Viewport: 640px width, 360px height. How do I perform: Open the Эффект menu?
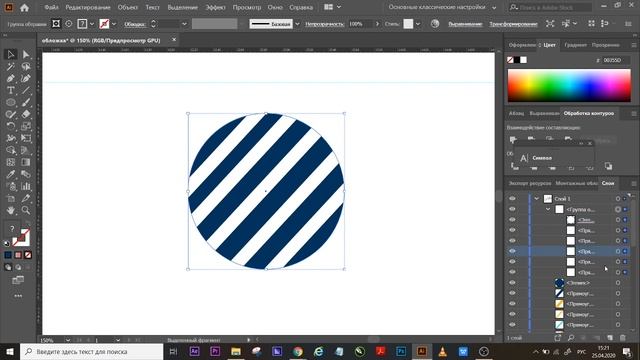point(215,7)
